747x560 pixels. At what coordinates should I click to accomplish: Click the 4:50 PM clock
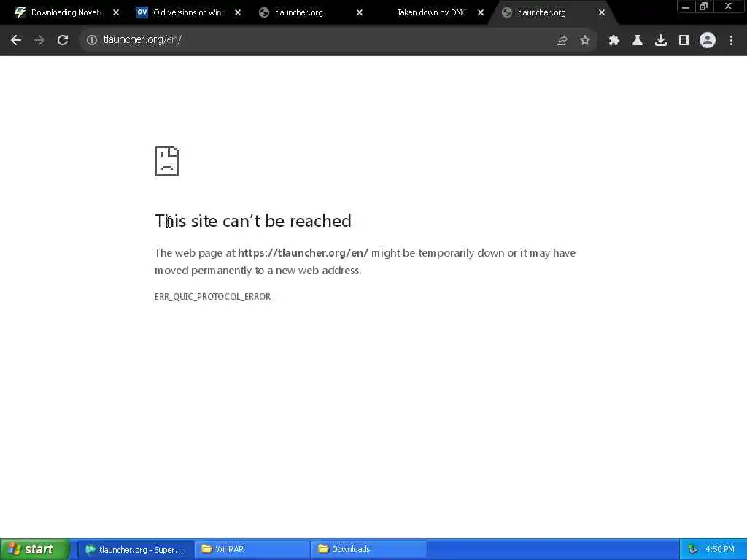point(720,550)
